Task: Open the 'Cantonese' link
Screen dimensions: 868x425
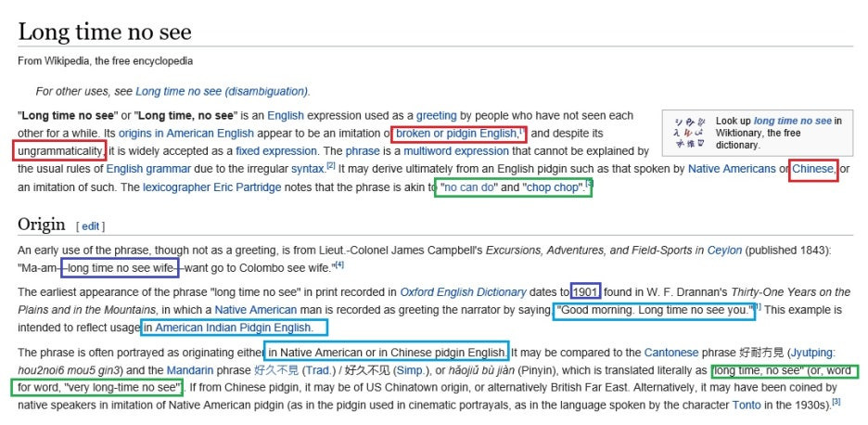Action: [x=670, y=353]
